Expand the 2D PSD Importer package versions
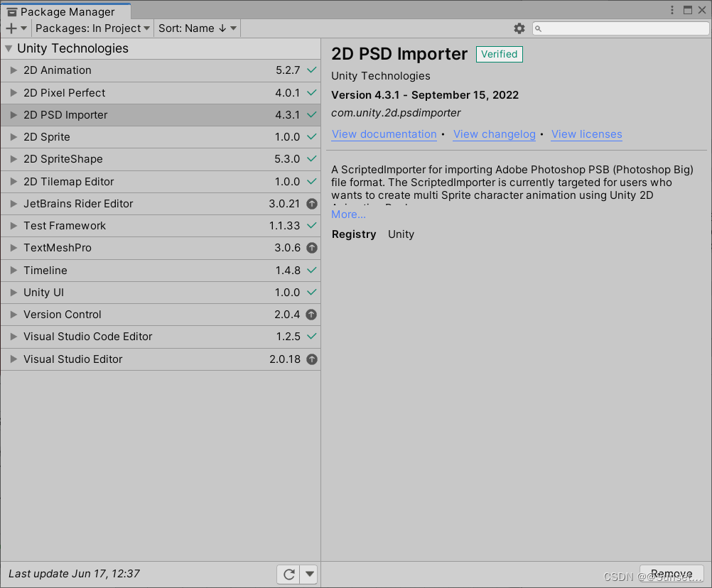712x588 pixels. tap(14, 115)
